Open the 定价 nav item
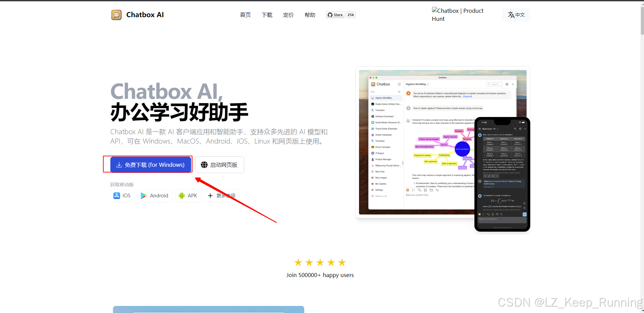Screen dimensions: 644x313 [x=288, y=15]
